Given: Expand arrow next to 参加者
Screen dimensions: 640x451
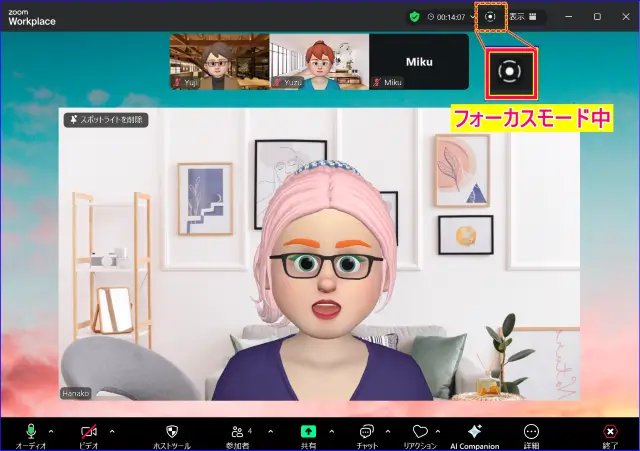Looking at the screenshot, I should click(x=269, y=431).
